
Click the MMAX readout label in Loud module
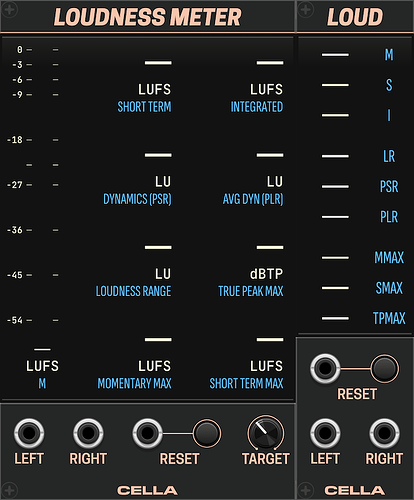[x=389, y=258]
